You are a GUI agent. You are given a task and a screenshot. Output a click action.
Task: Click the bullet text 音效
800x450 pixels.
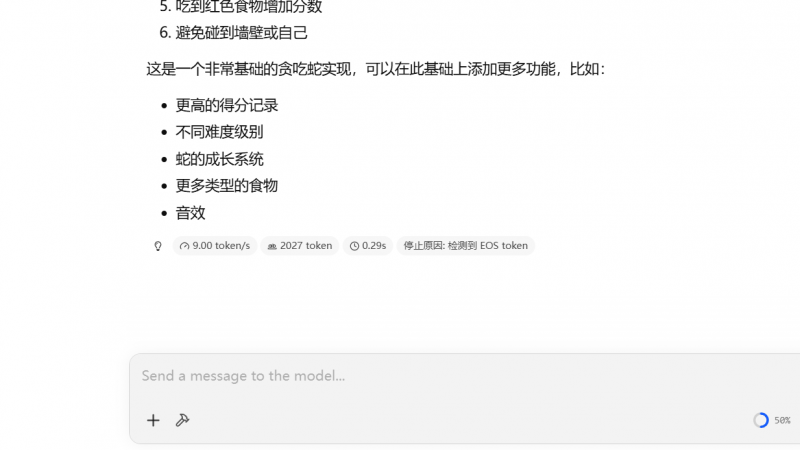pyautogui.click(x=190, y=213)
